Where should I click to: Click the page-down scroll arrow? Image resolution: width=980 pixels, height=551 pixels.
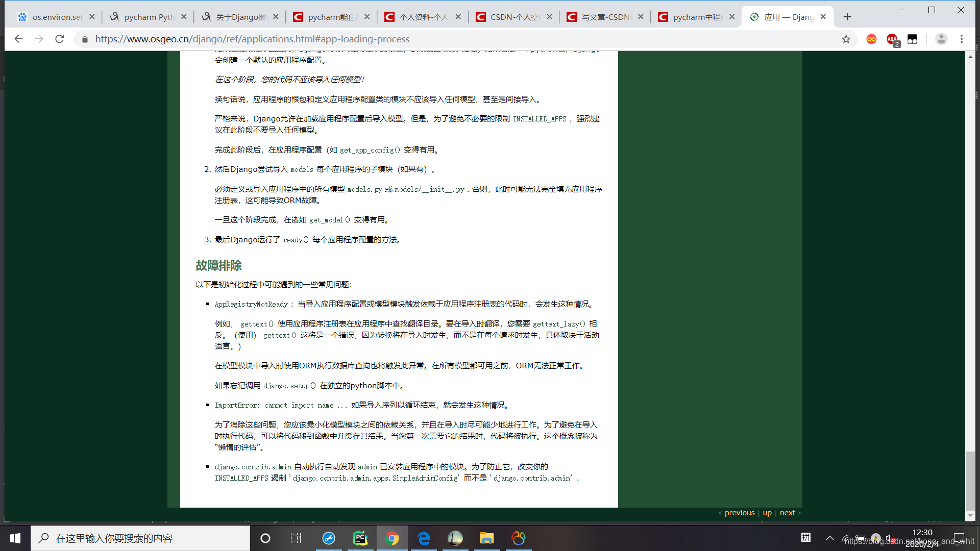pos(971,516)
